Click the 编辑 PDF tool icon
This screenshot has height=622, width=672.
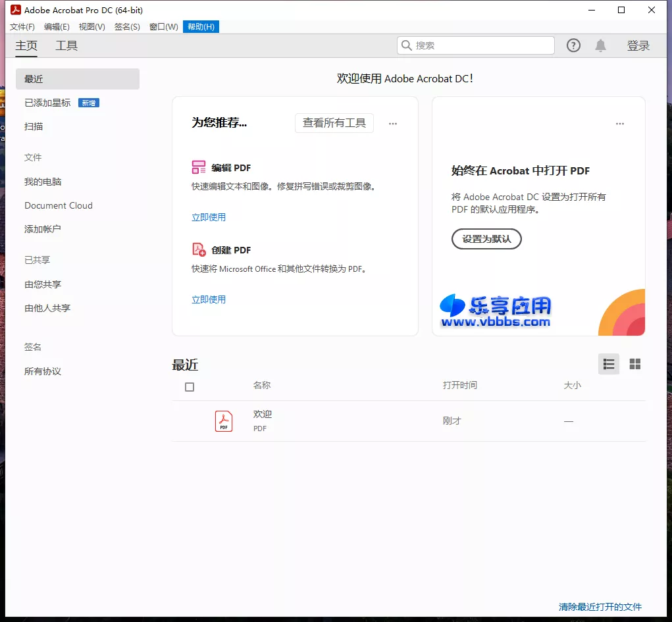[198, 167]
